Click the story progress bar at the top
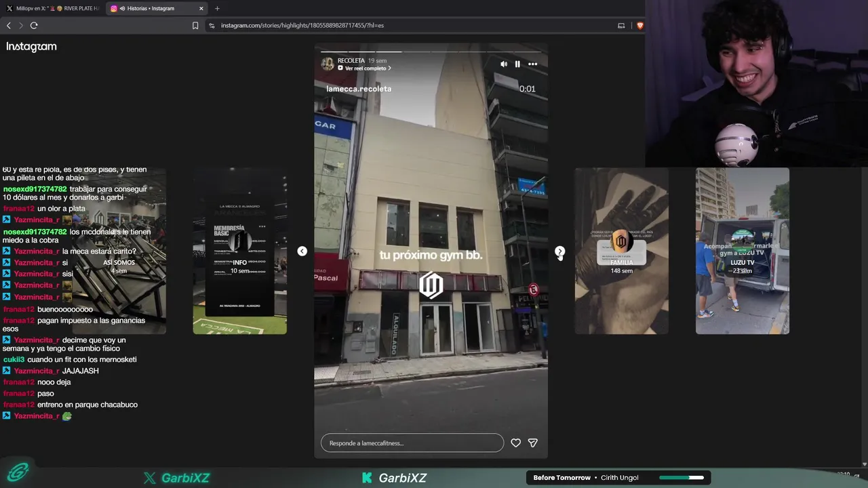 [x=431, y=52]
